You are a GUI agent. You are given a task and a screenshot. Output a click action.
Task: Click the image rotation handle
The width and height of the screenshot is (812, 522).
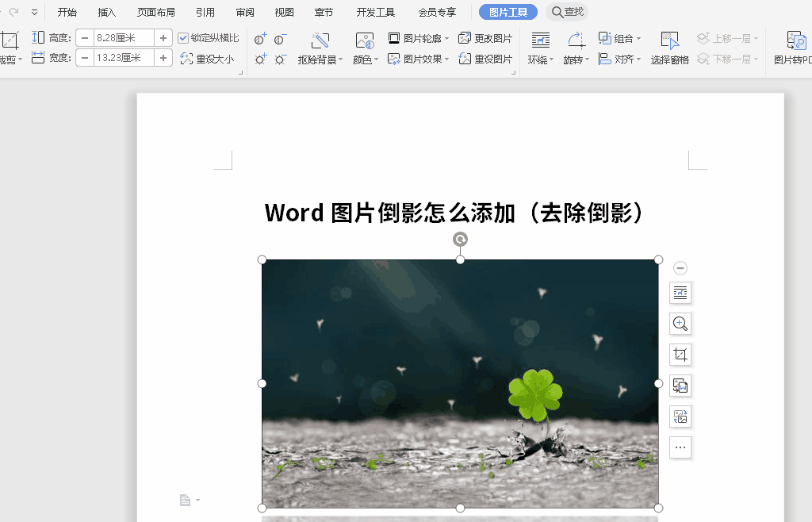coord(460,240)
